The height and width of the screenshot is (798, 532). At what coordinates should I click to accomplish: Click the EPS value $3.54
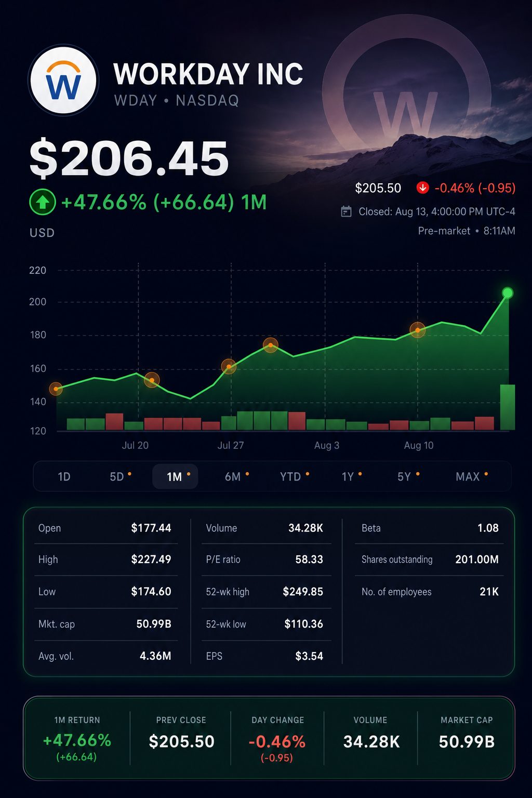309,656
